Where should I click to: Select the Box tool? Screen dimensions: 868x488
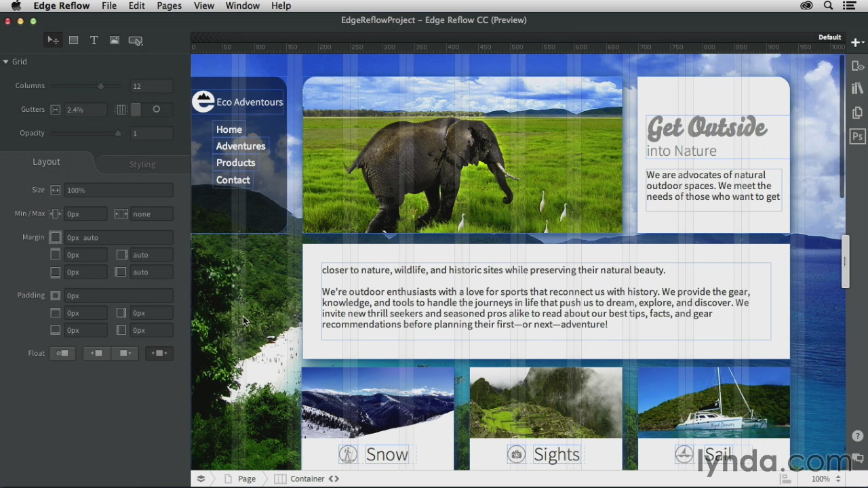(x=73, y=41)
